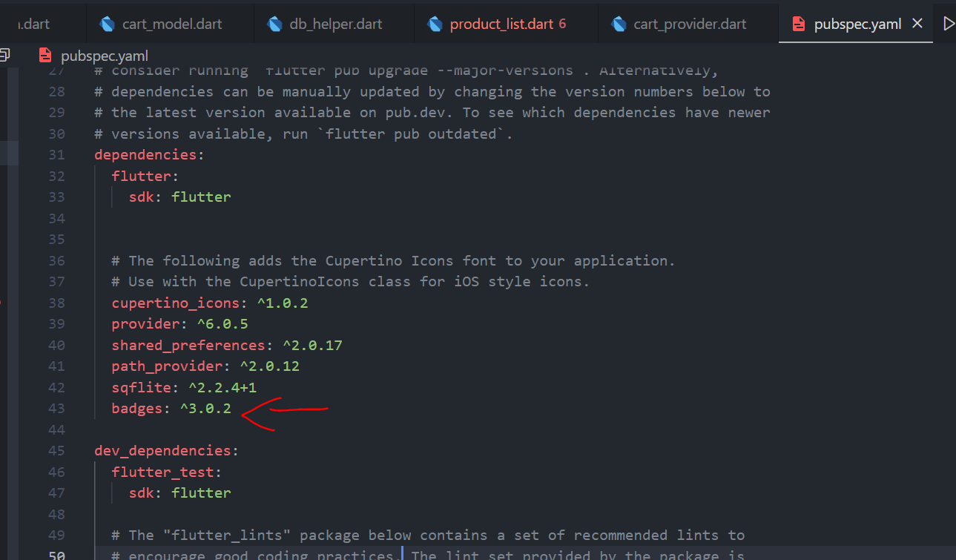The width and height of the screenshot is (956, 560).
Task: Click the Cupertino Icons font comment line
Action: [394, 260]
